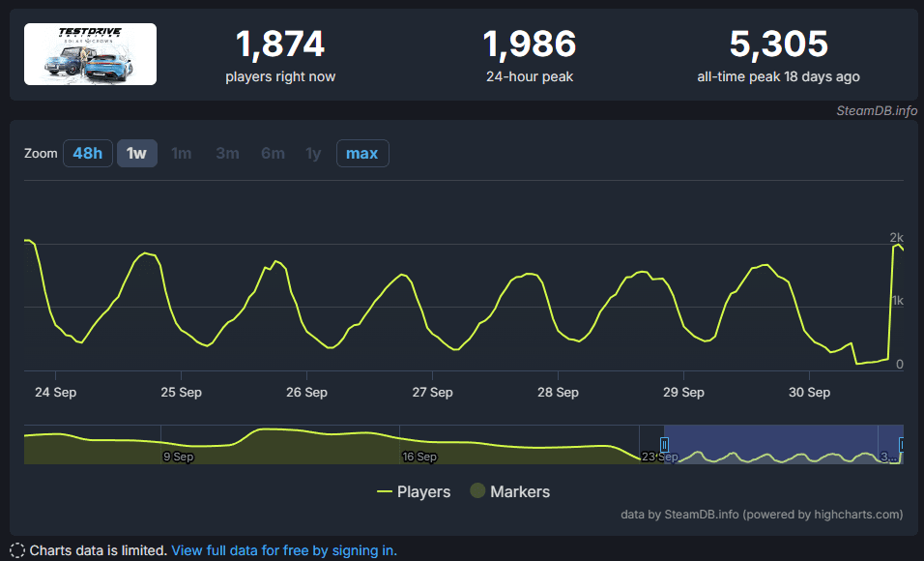Click the Test Drive game thumbnail
This screenshot has width=924, height=561.
[x=90, y=54]
